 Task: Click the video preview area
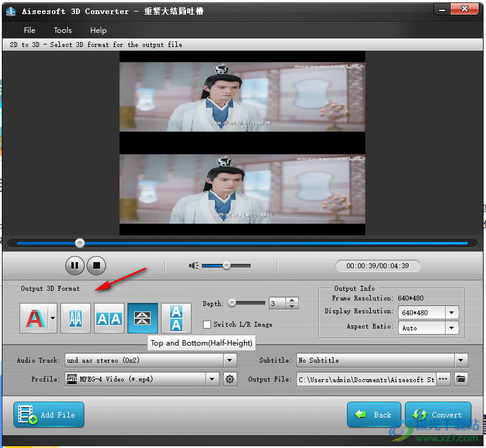242,143
